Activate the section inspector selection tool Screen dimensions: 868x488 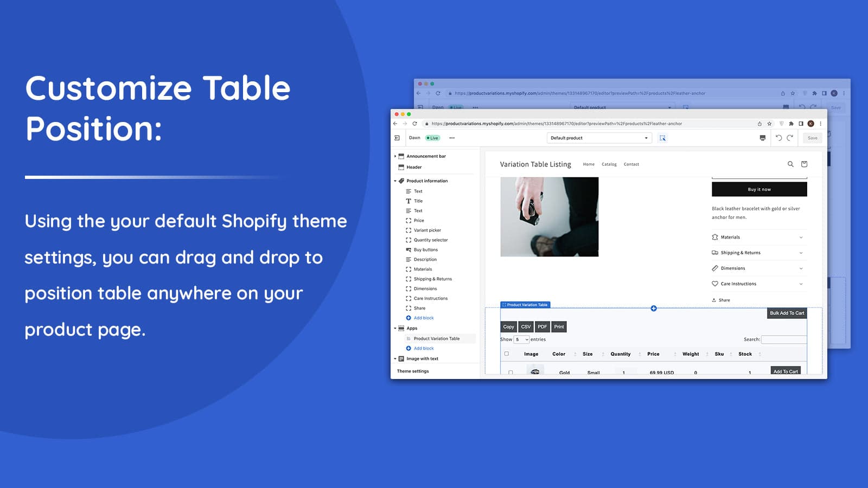[x=662, y=138]
